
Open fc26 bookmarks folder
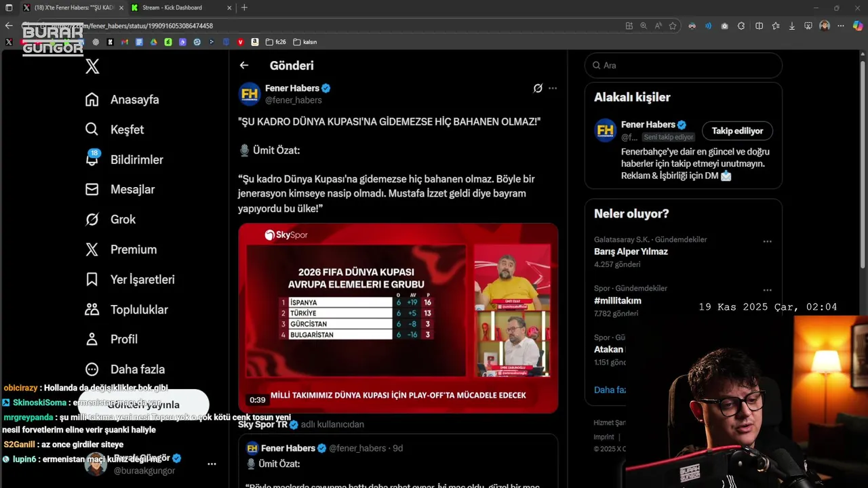[x=276, y=42]
